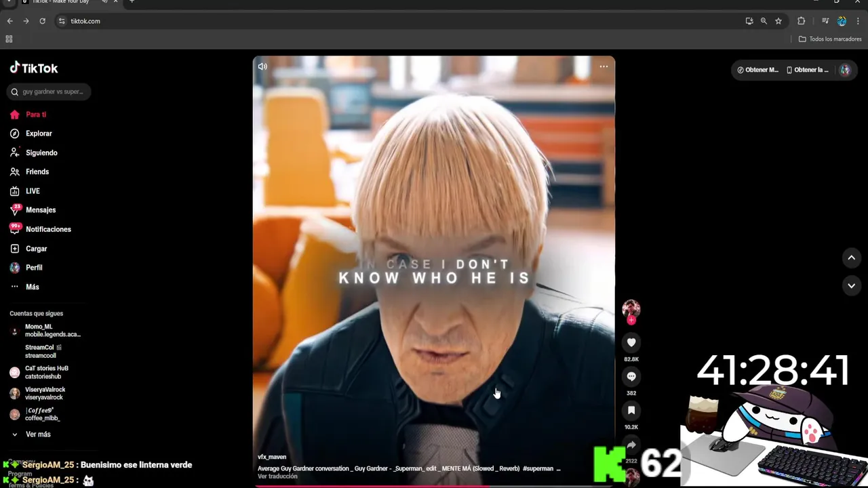The width and height of the screenshot is (868, 488).
Task: Click the tiktok.com address bar
Action: [400, 21]
